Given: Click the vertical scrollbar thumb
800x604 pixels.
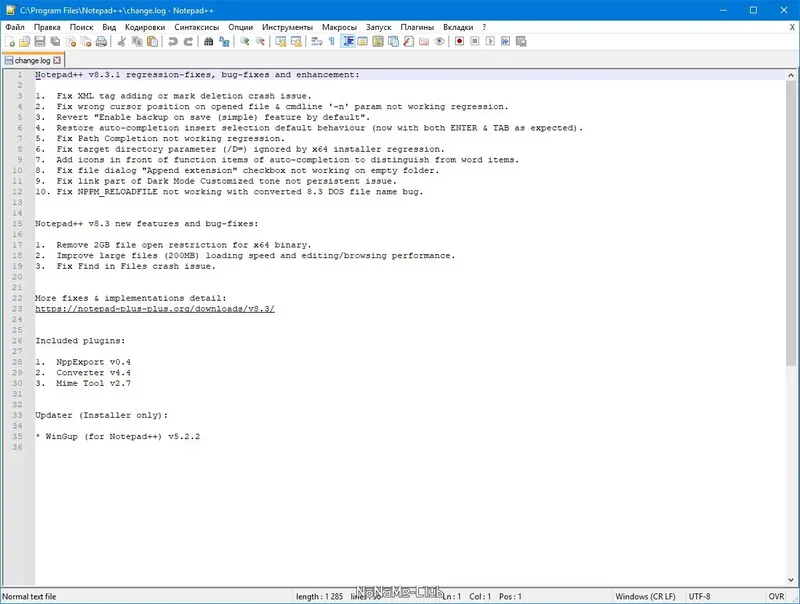Looking at the screenshot, I should 791,223.
